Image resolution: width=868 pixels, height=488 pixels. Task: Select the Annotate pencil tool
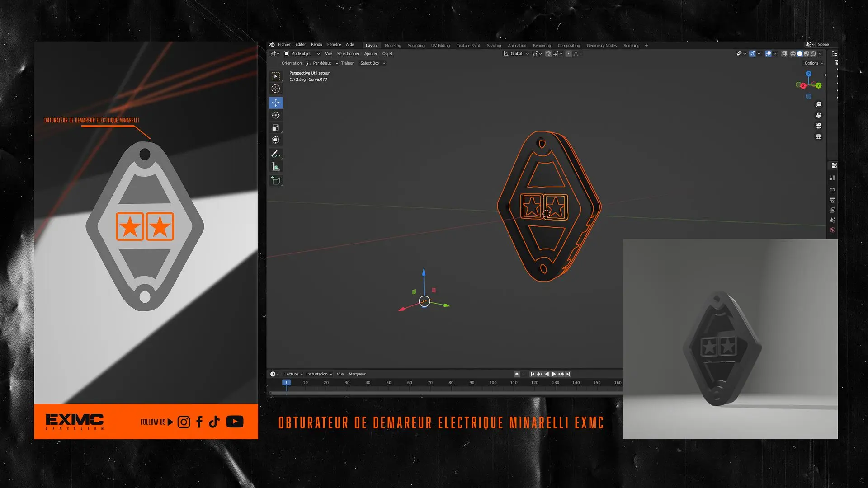coord(276,154)
